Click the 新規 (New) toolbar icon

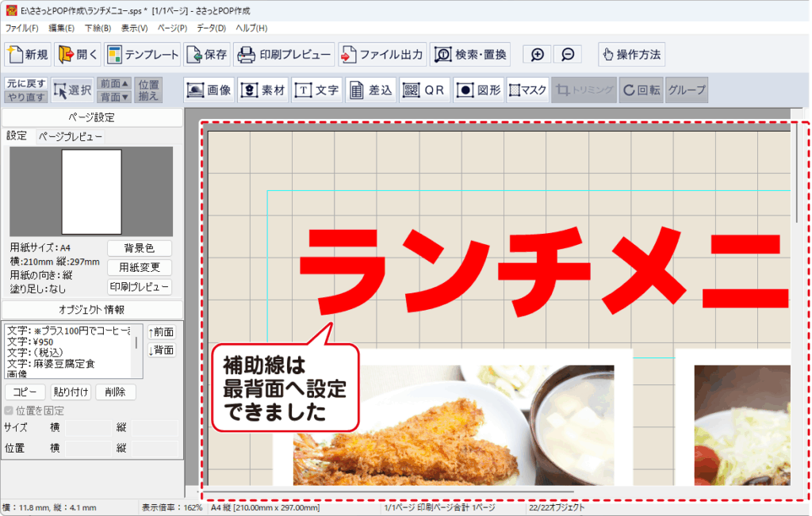(x=29, y=55)
